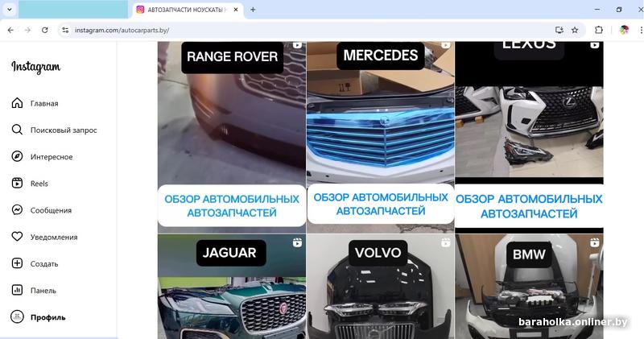Click the Интересное menu label
Image resolution: width=644 pixels, height=339 pixels.
click(x=52, y=157)
